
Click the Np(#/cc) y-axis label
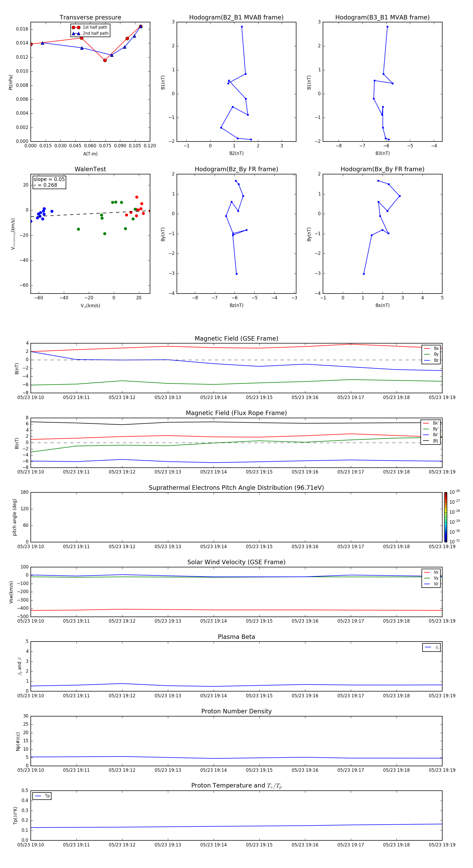click(x=18, y=741)
